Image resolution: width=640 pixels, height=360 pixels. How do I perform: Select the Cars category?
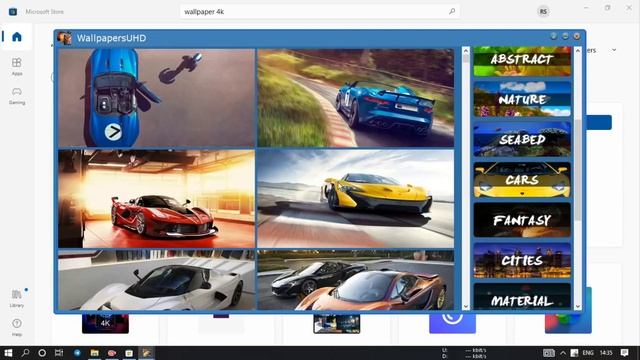[x=522, y=180]
